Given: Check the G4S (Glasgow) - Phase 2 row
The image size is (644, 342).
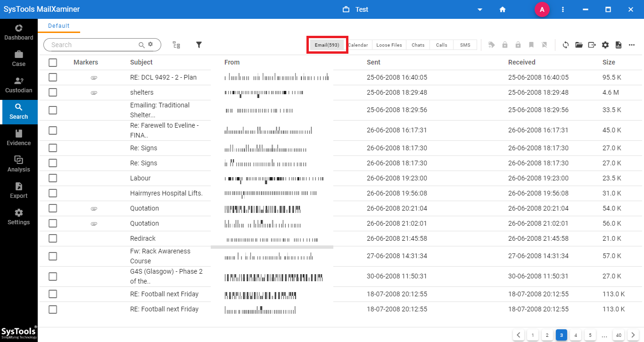Looking at the screenshot, I should 53,277.
